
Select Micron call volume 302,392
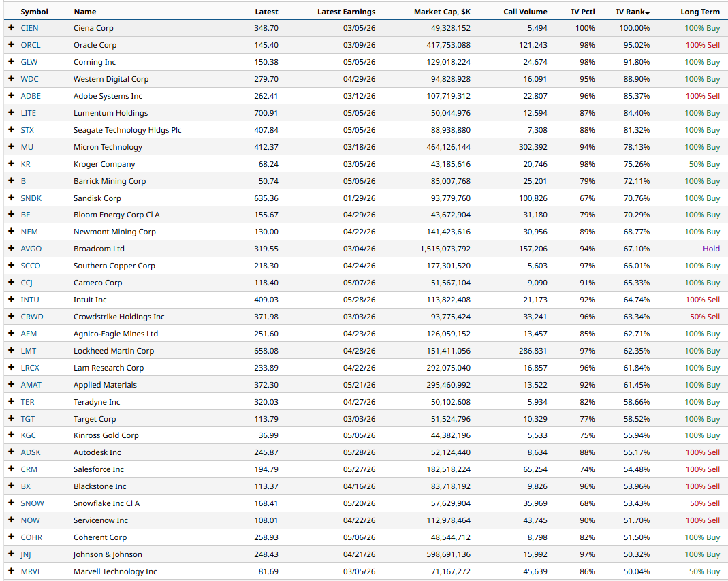[x=533, y=147]
